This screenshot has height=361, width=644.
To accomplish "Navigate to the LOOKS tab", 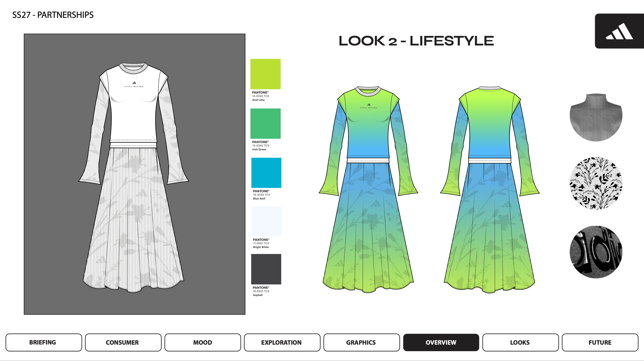I will pos(520,342).
